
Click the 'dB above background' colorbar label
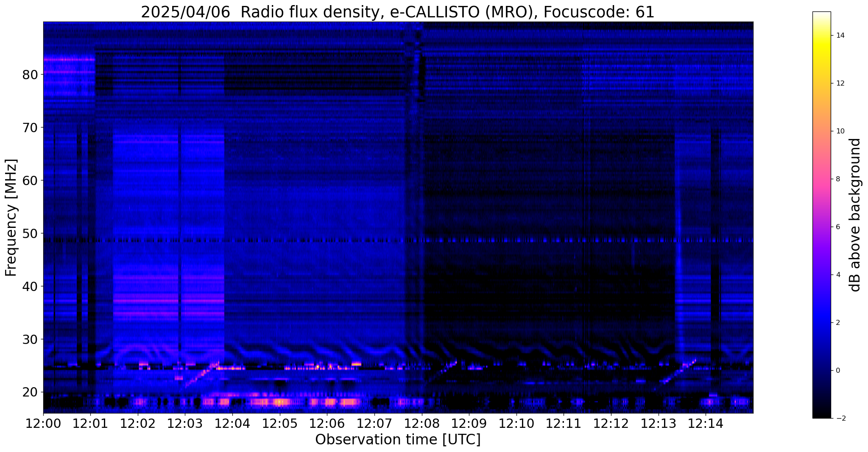(x=855, y=215)
